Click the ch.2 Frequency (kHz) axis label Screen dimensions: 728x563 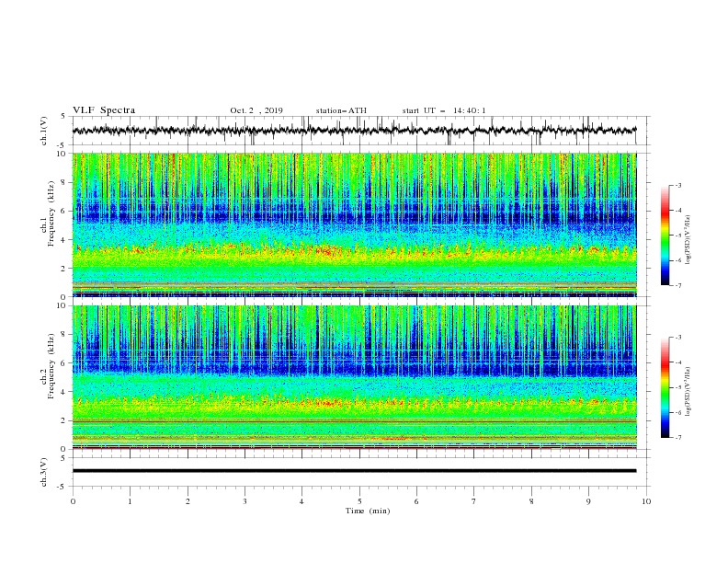click(49, 366)
